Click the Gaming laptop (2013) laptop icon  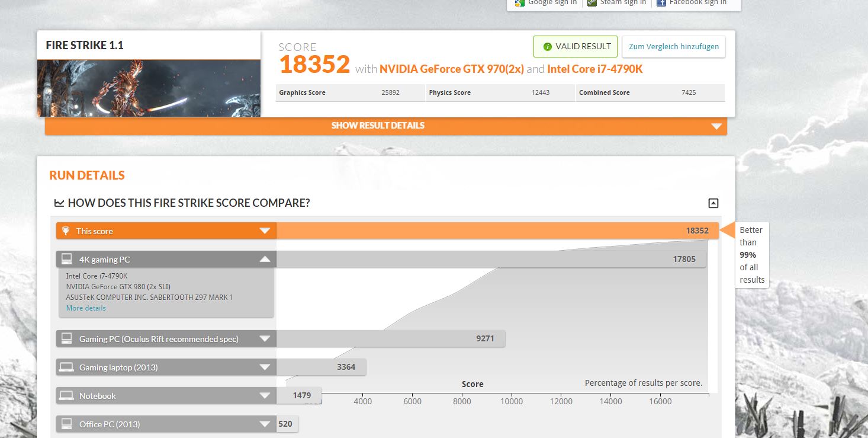click(66, 367)
